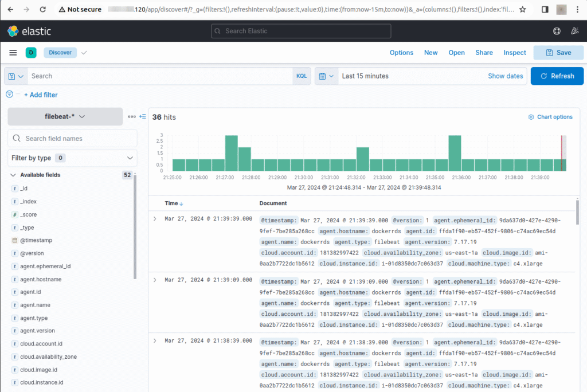This screenshot has height=392, width=587.
Task: Expand the 21:39:39.000 document row
Action: coord(155,219)
